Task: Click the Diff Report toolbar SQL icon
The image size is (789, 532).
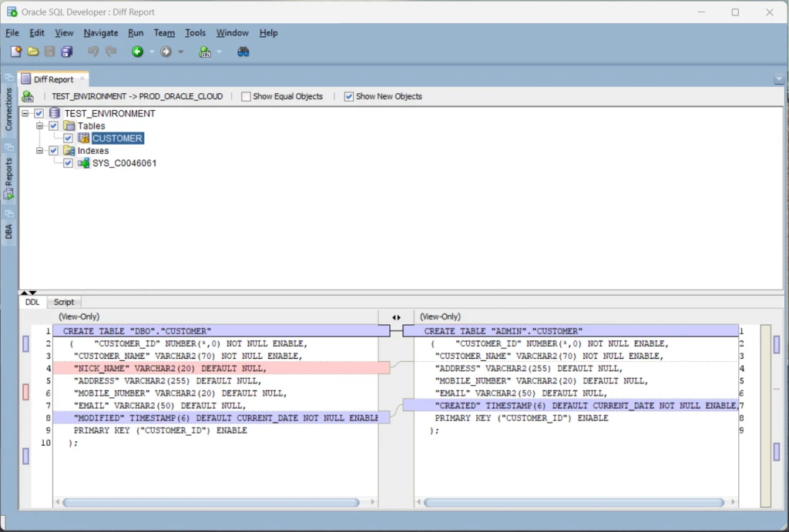Action: click(x=29, y=96)
